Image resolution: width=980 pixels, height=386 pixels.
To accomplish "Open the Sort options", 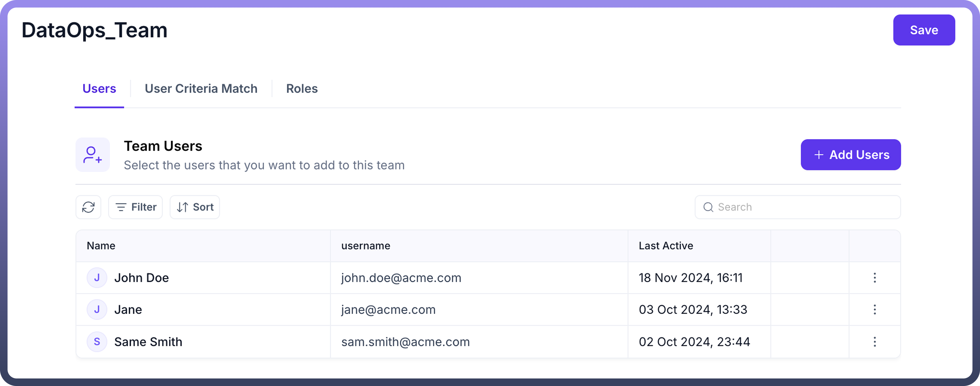I will pos(195,207).
